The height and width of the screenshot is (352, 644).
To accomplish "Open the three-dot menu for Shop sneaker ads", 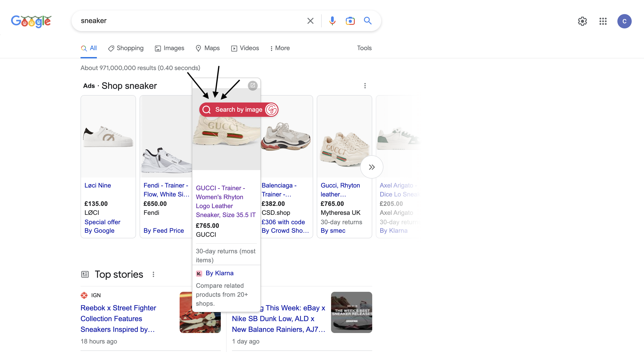I will (365, 86).
